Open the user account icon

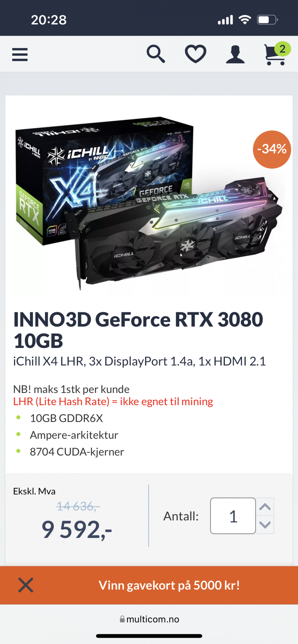pos(235,54)
